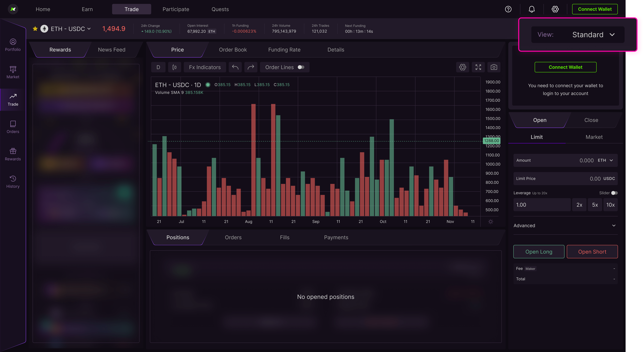Image resolution: width=644 pixels, height=352 pixels.
Task: Enable the leverage Slider switch
Action: (x=615, y=193)
